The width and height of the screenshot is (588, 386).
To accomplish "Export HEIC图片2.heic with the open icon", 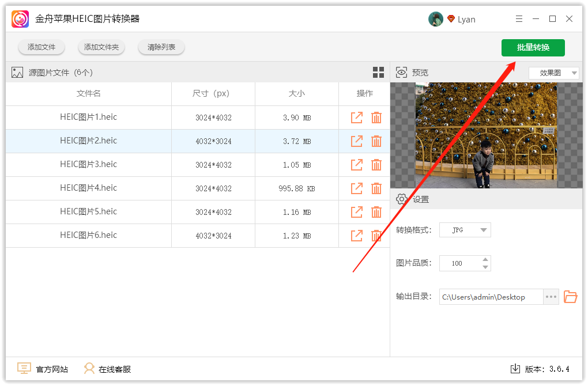I will 357,141.
